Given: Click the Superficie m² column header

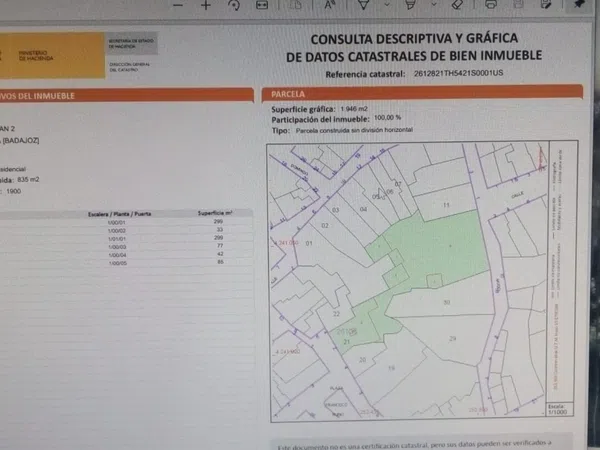Looking at the screenshot, I should [215, 213].
